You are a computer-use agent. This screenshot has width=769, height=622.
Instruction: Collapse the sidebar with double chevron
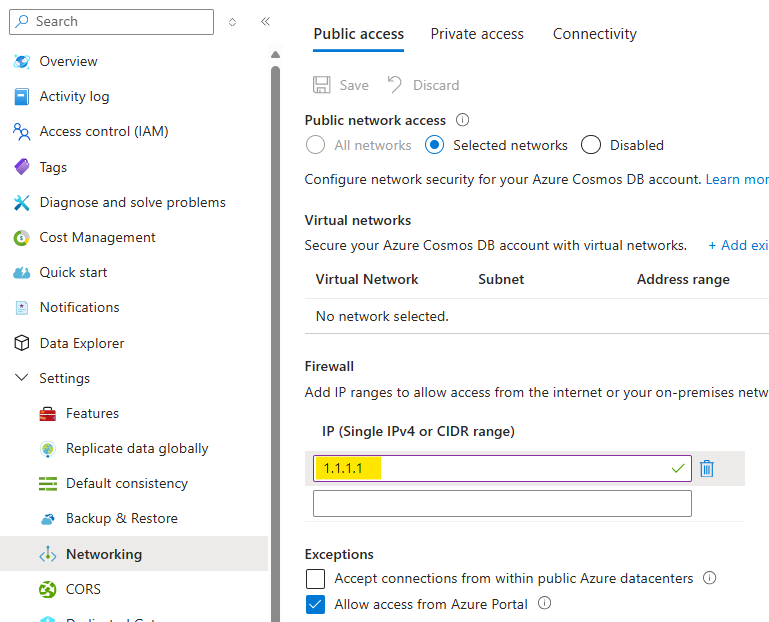pyautogui.click(x=265, y=21)
